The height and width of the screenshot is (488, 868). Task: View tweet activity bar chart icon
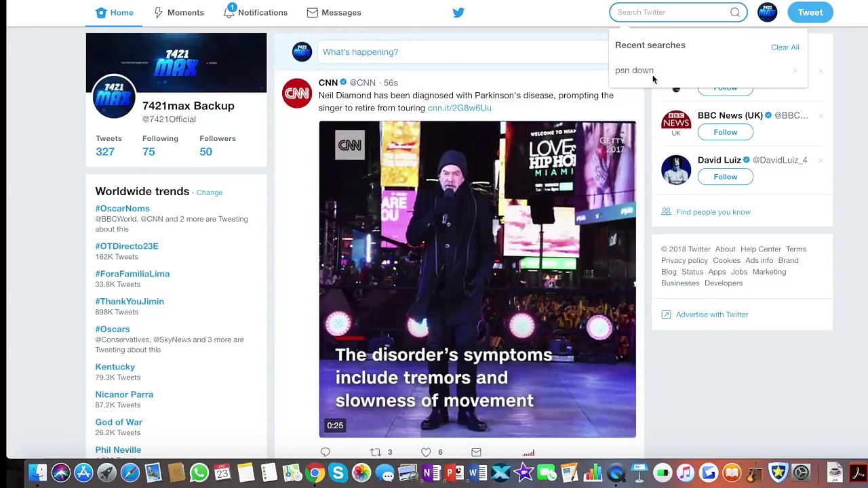[528, 453]
